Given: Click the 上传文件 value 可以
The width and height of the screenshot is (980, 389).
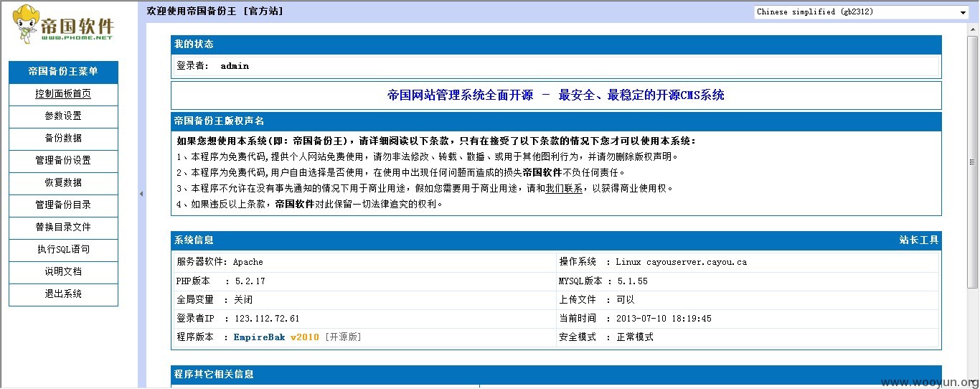Looking at the screenshot, I should 626,300.
